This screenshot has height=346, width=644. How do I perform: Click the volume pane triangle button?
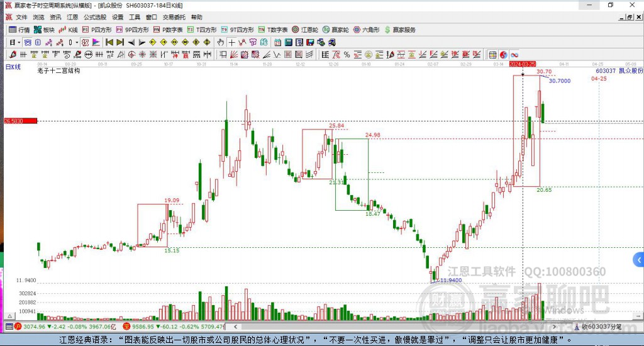point(10,316)
